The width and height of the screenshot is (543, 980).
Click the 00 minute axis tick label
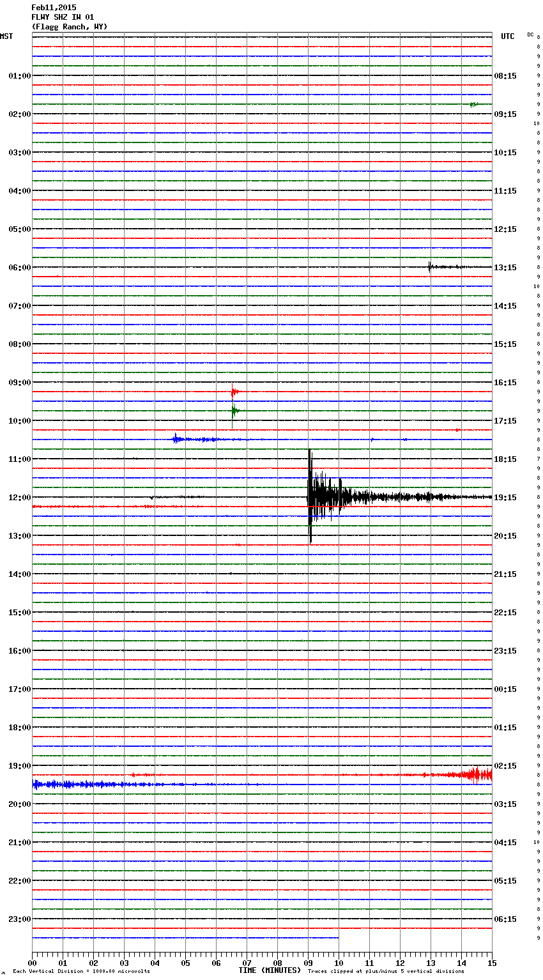point(32,963)
